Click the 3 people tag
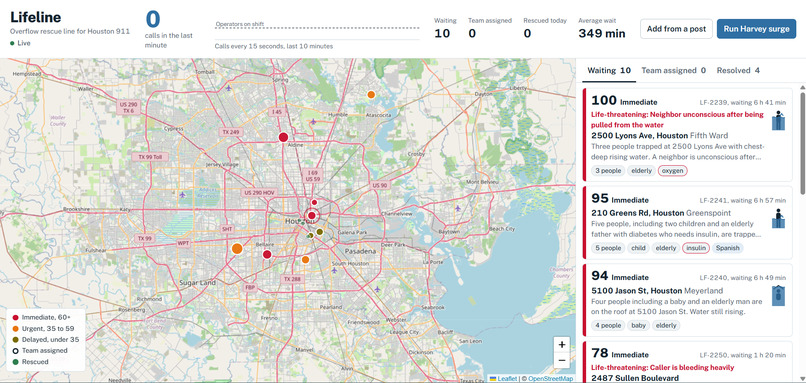806x383 pixels. pos(608,171)
